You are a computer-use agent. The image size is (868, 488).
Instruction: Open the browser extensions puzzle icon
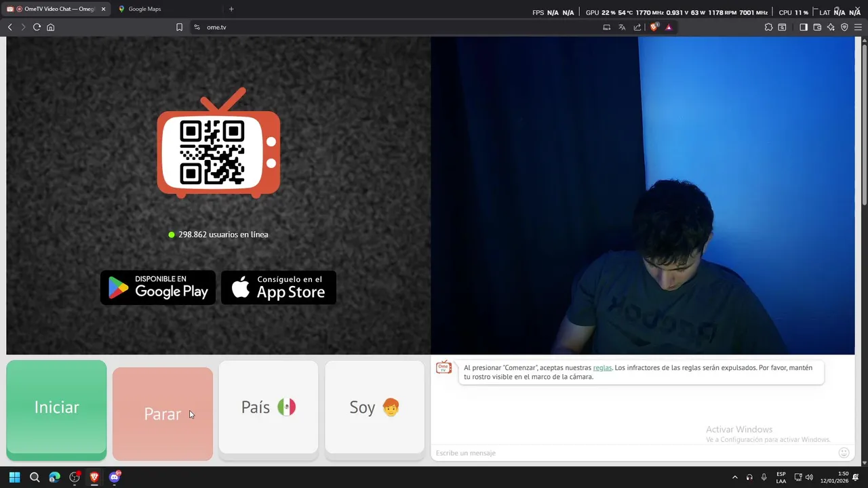coord(768,27)
